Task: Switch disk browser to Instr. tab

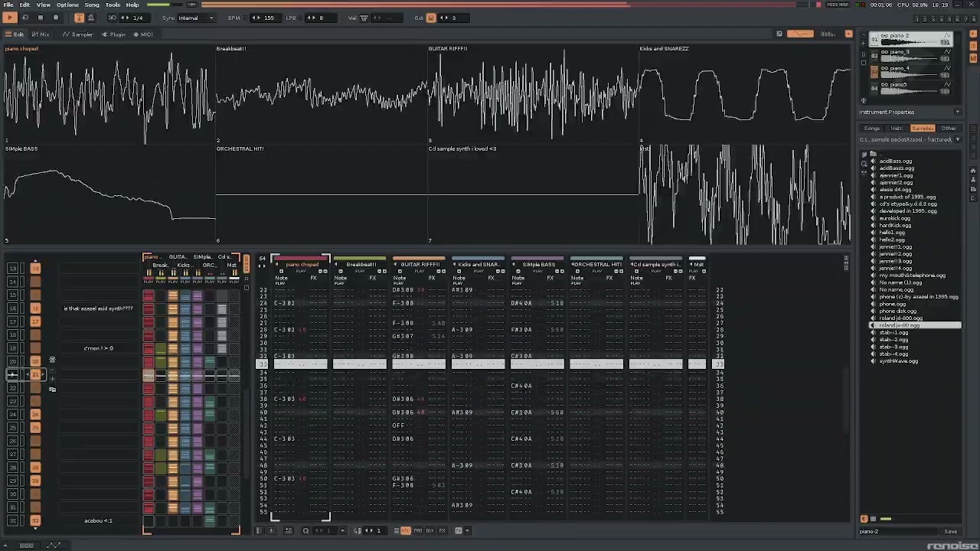Action: (897, 129)
